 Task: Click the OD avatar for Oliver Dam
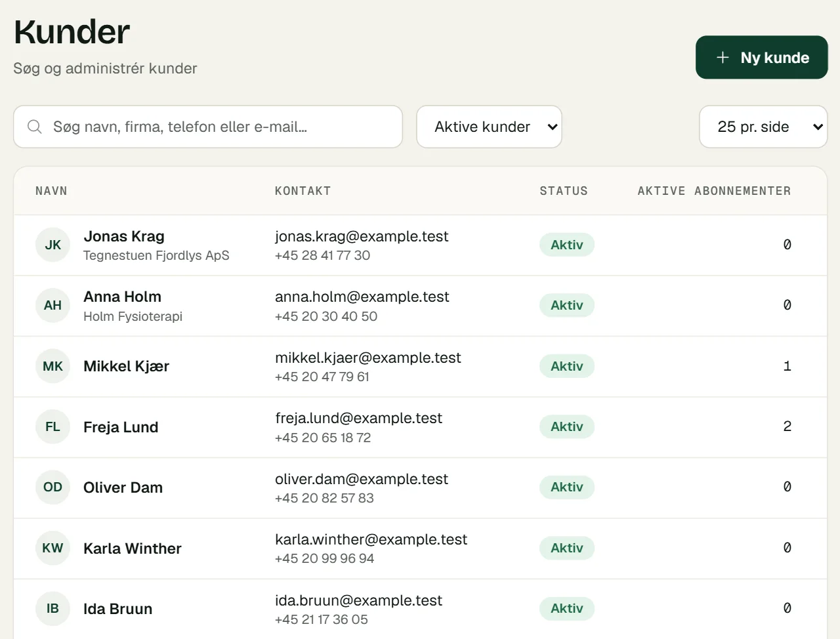(52, 487)
